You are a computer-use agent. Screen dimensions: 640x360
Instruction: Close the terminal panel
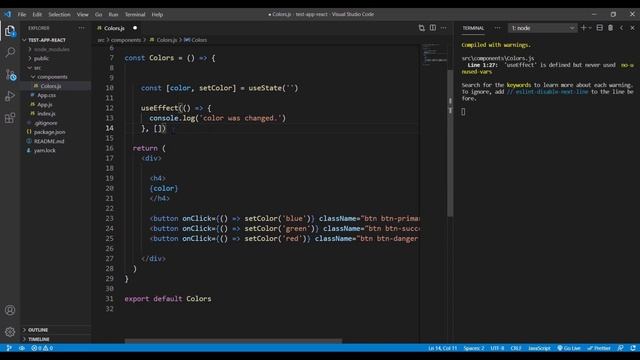point(633,28)
